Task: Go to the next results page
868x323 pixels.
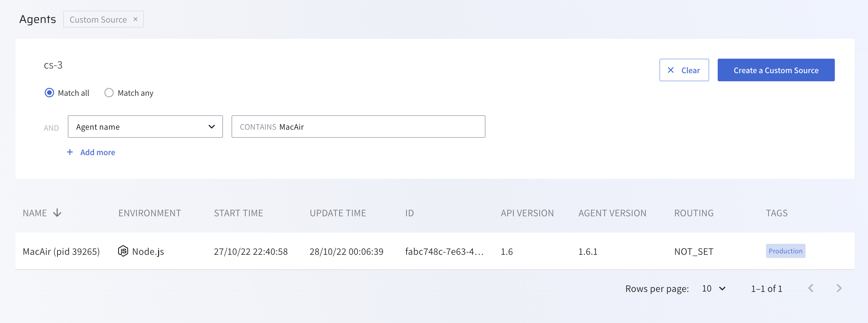Action: pos(839,288)
